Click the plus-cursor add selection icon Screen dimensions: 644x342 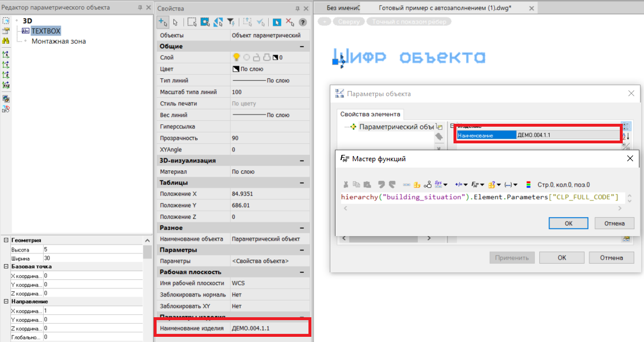[163, 22]
